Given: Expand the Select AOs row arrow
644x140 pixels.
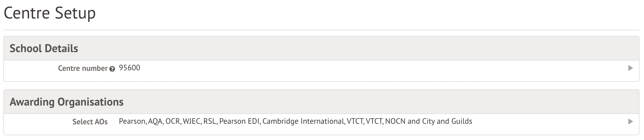Looking at the screenshot, I should click(x=630, y=122).
